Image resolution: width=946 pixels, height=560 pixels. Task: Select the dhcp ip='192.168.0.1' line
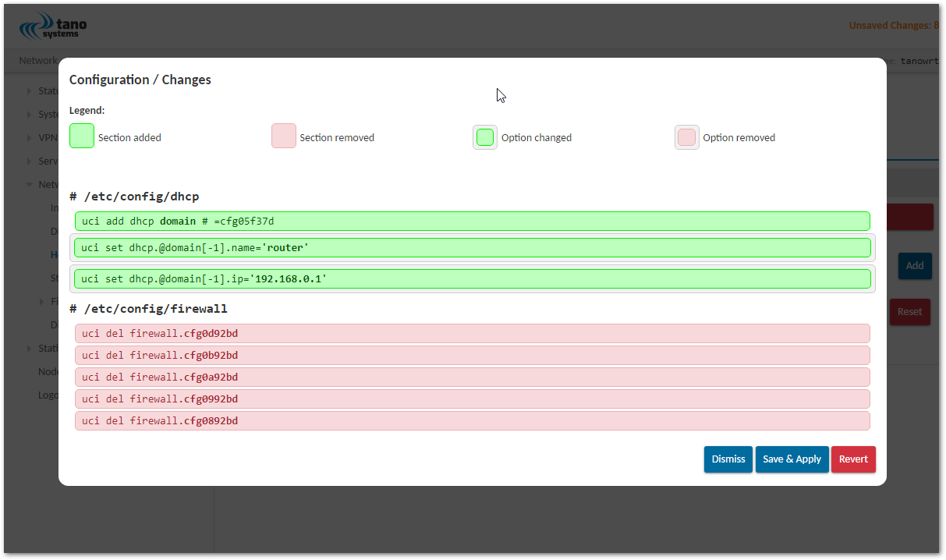click(473, 278)
